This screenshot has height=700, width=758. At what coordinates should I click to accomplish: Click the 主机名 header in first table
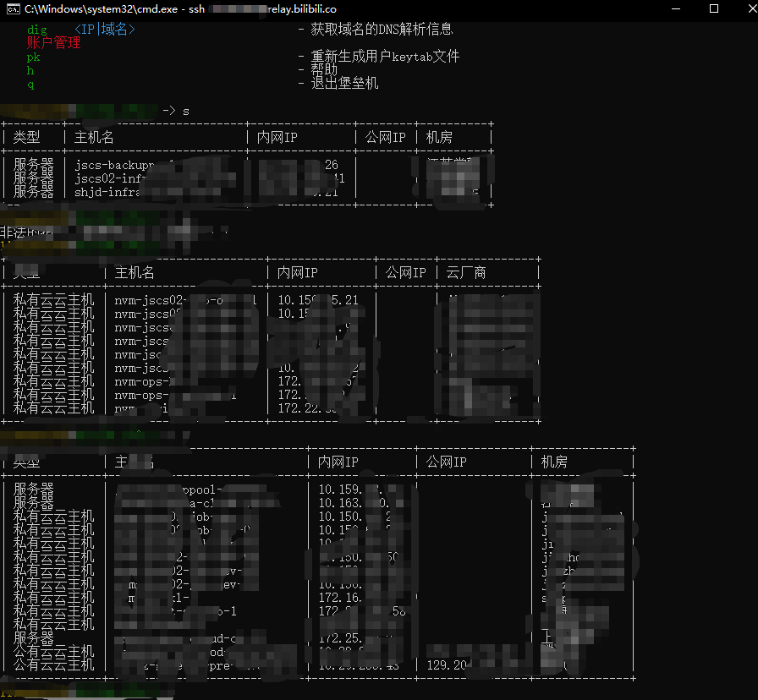94,137
